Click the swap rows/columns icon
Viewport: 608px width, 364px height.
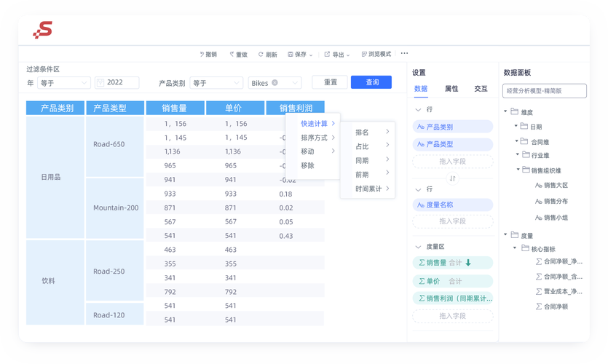(x=452, y=178)
